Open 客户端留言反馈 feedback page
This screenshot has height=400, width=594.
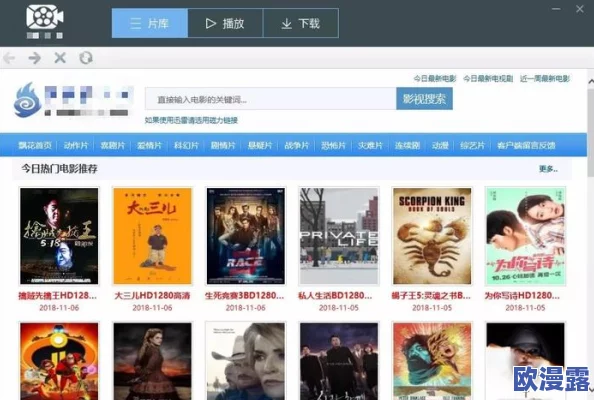coord(526,145)
